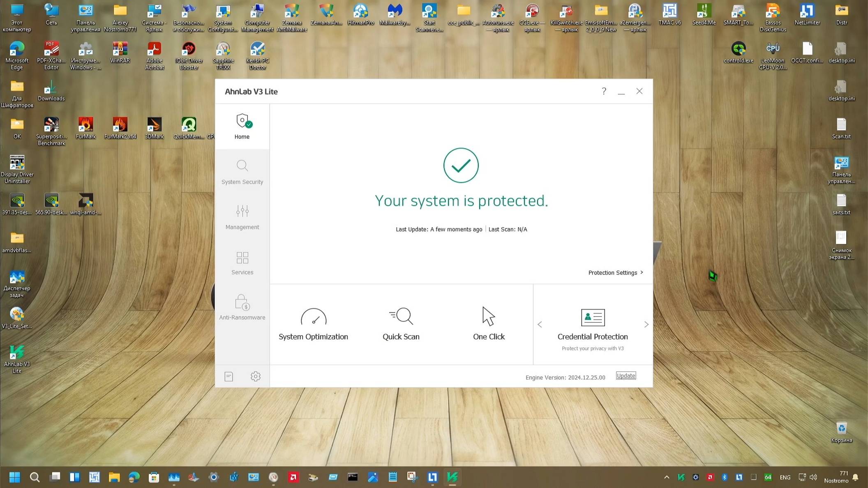
Task: Click the ENG language indicator
Action: point(785,477)
